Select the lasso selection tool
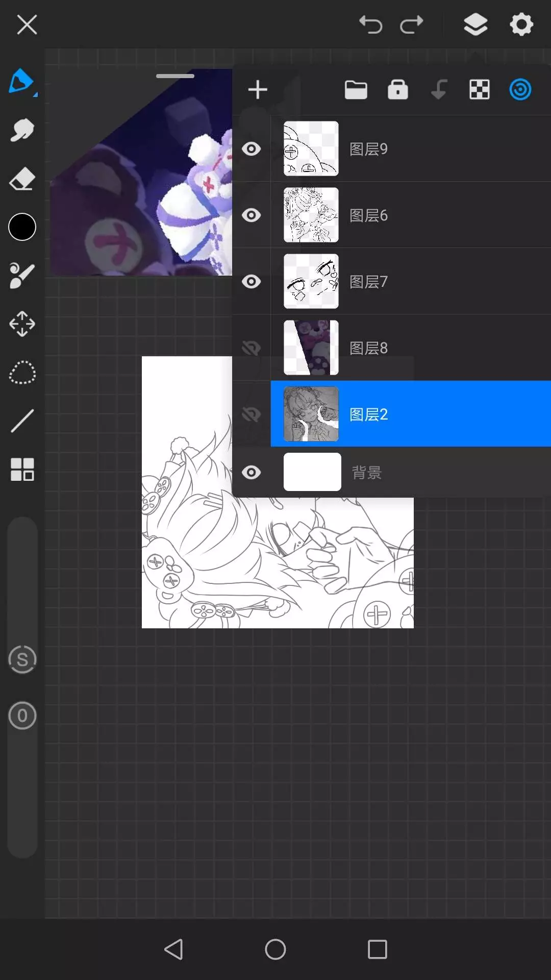The width and height of the screenshot is (551, 980). click(22, 373)
